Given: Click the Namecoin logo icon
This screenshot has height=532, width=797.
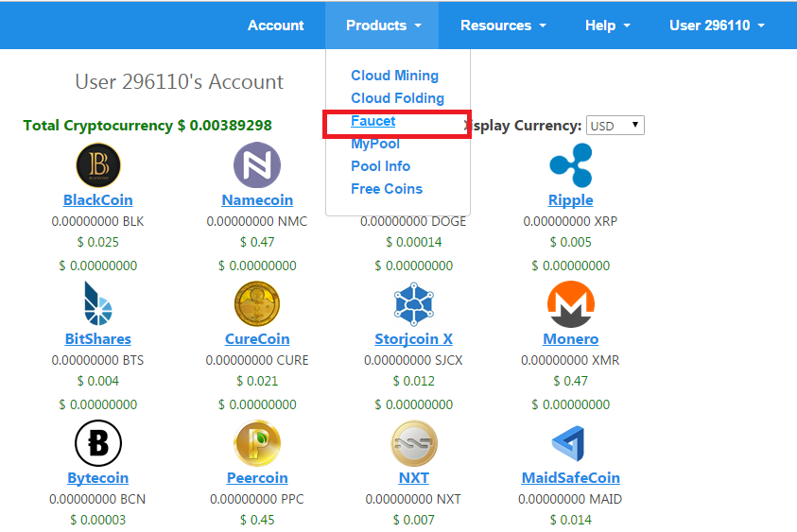Looking at the screenshot, I should click(257, 165).
